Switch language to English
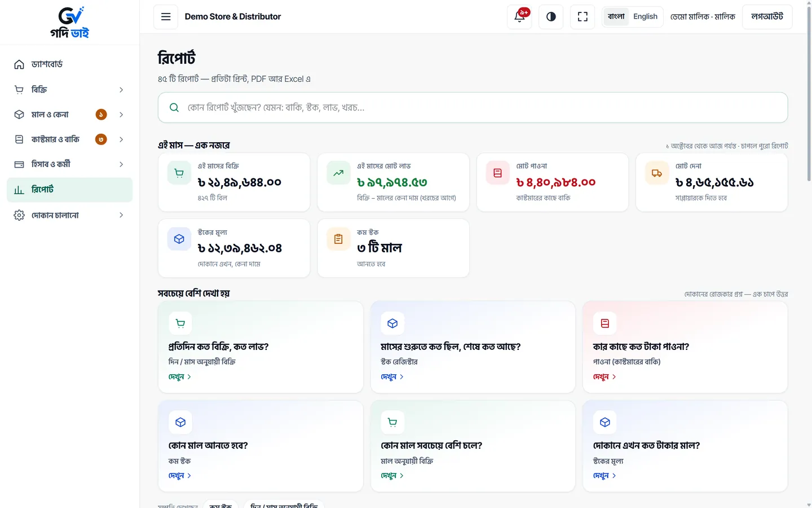This screenshot has width=812, height=508. [645, 16]
